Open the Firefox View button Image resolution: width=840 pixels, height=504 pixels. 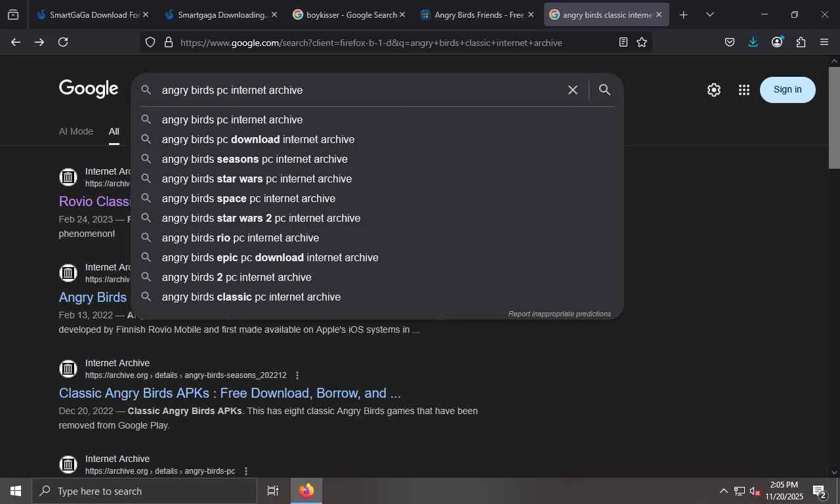pos(13,14)
